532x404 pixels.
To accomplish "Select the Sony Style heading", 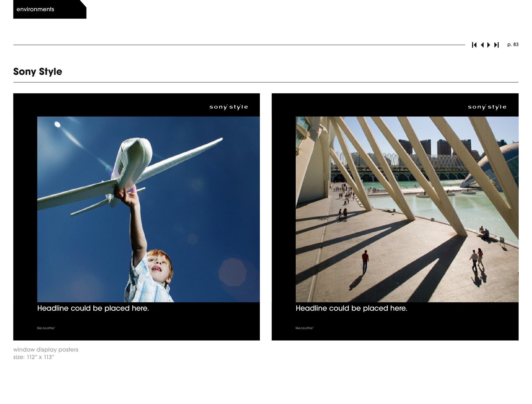I will (x=38, y=71).
